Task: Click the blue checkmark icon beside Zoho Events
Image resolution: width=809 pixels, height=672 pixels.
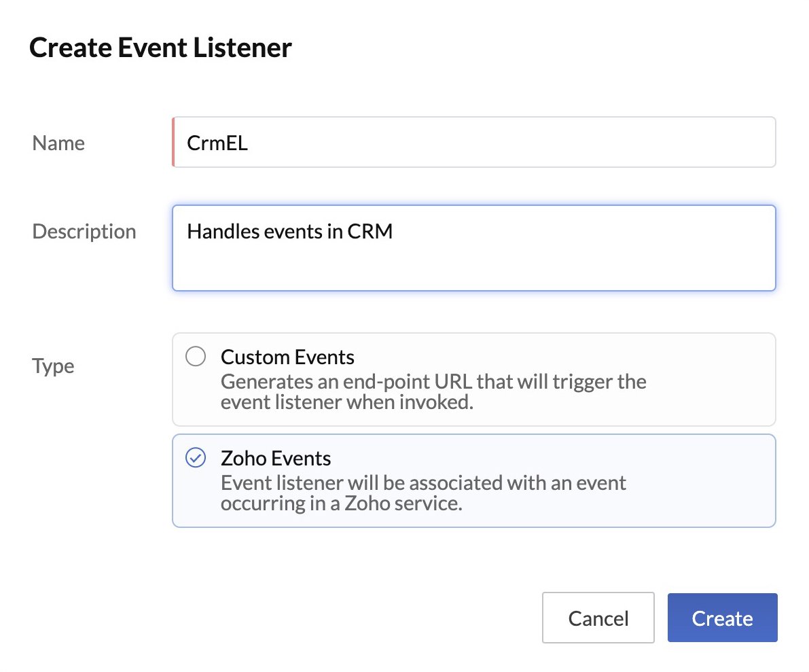Action: pyautogui.click(x=196, y=458)
